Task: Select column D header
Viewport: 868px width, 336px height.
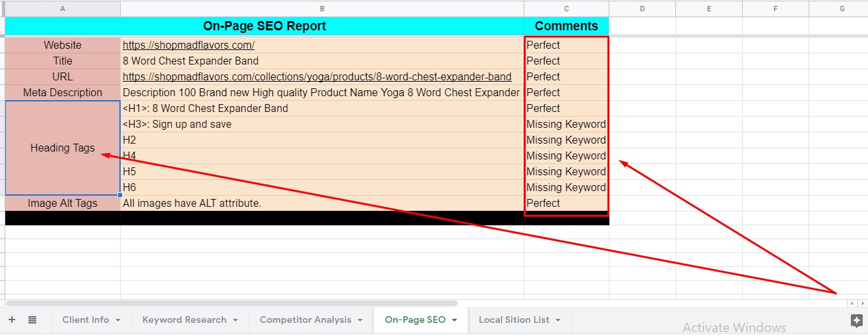Action: click(642, 9)
